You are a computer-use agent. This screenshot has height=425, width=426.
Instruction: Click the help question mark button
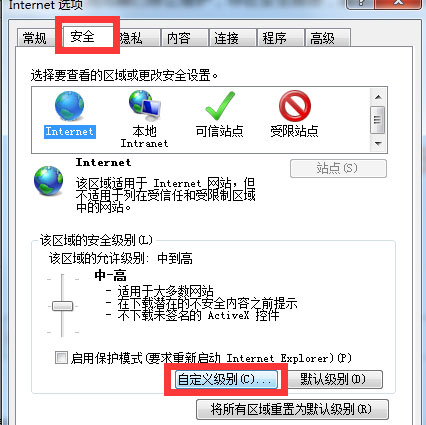coord(360,4)
